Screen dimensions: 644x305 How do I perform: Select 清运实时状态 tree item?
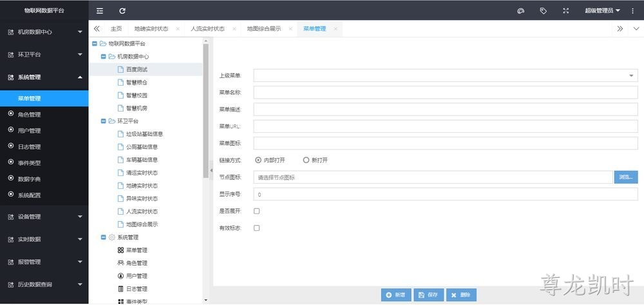pos(142,173)
